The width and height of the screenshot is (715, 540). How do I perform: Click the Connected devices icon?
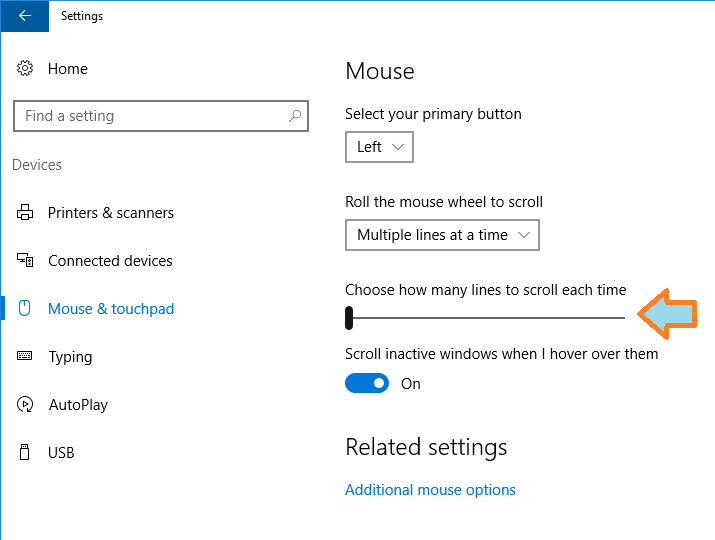click(x=25, y=261)
